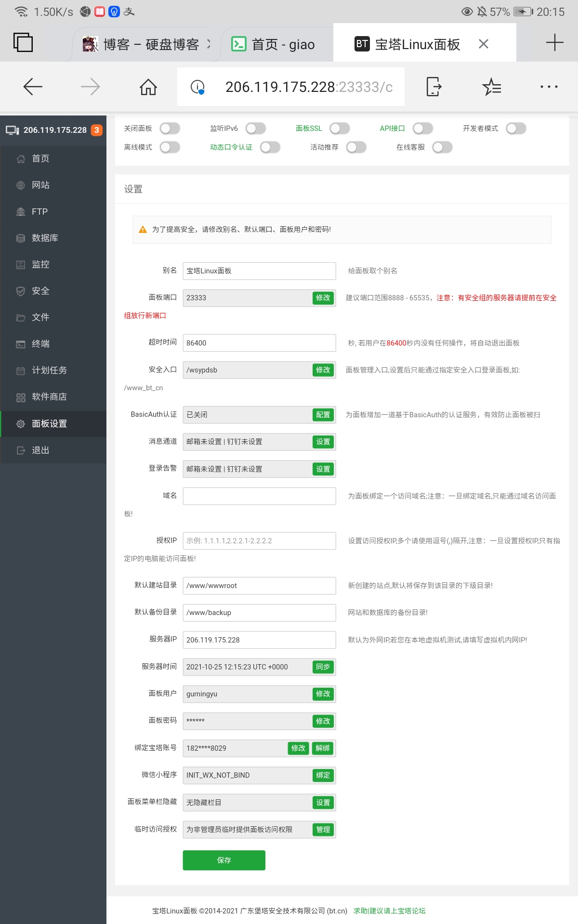Viewport: 578px width, 924px height.
Task: Click 设置 for 面板菜单栏隐藏
Action: [x=323, y=803]
